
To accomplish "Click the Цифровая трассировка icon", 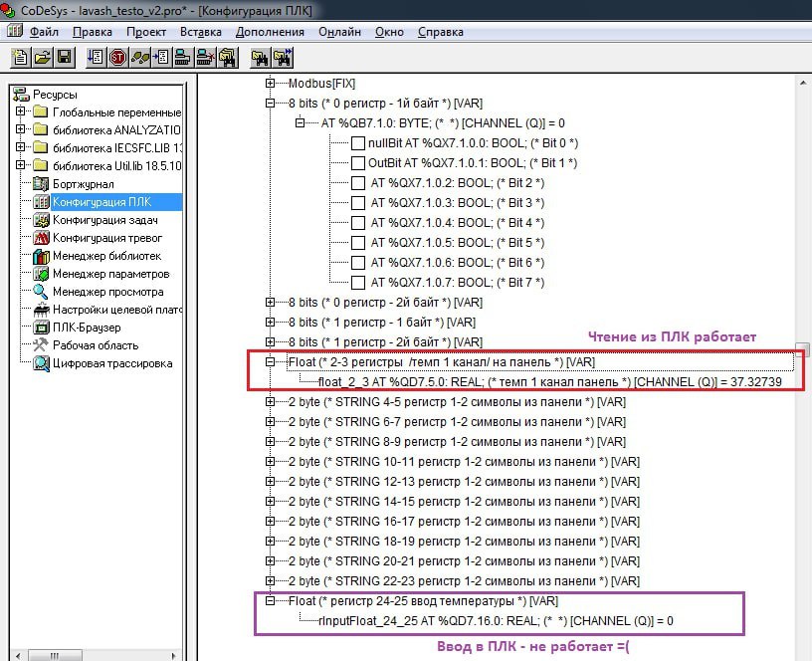I will click(x=41, y=363).
